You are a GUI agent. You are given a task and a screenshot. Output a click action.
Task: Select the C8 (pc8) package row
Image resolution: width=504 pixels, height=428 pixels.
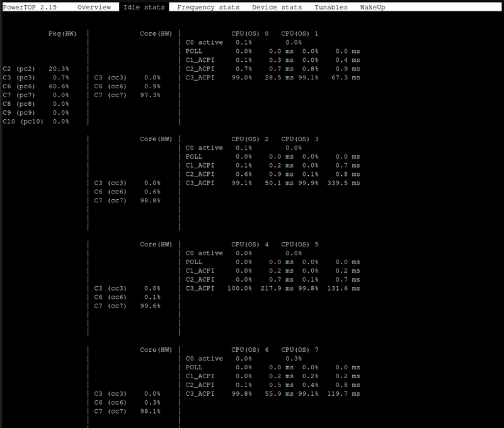tap(36, 104)
